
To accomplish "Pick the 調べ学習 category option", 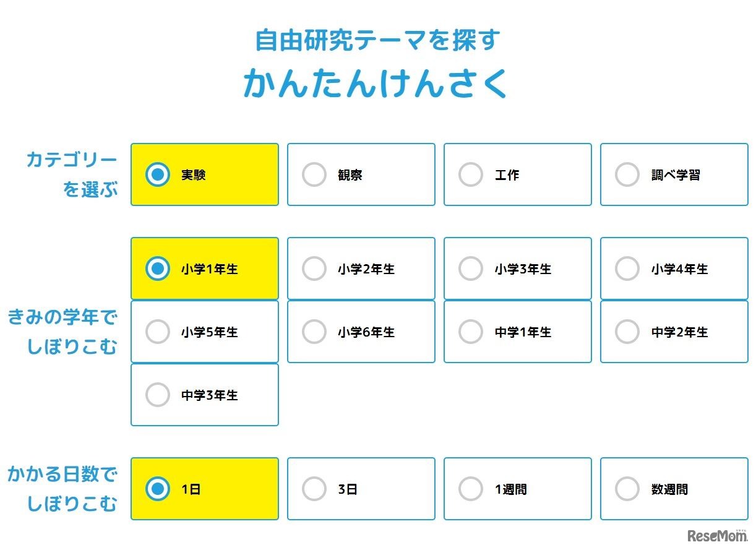I will tap(627, 175).
